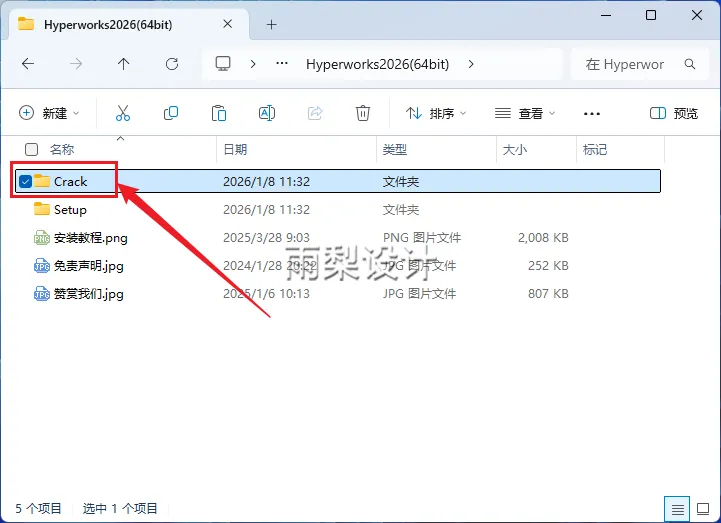Expand chevron after Hyperworks2026(64bit) in path
The height and width of the screenshot is (523, 721).
click(x=471, y=64)
